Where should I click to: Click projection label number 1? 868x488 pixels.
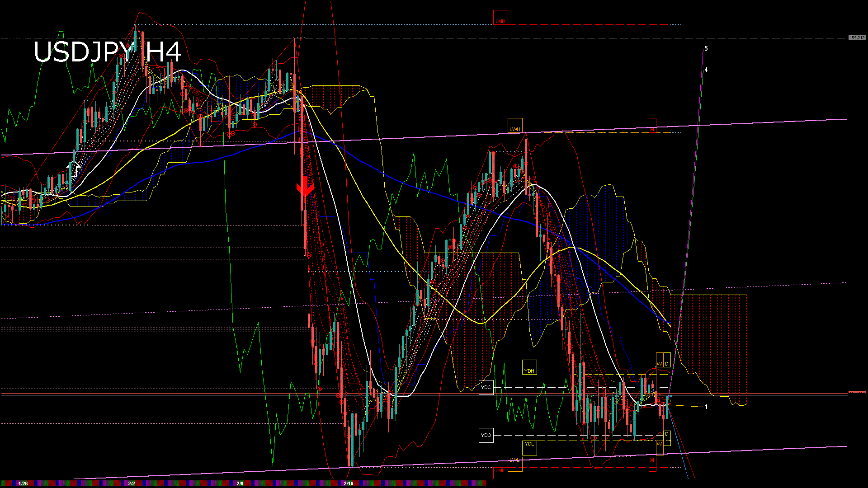706,407
